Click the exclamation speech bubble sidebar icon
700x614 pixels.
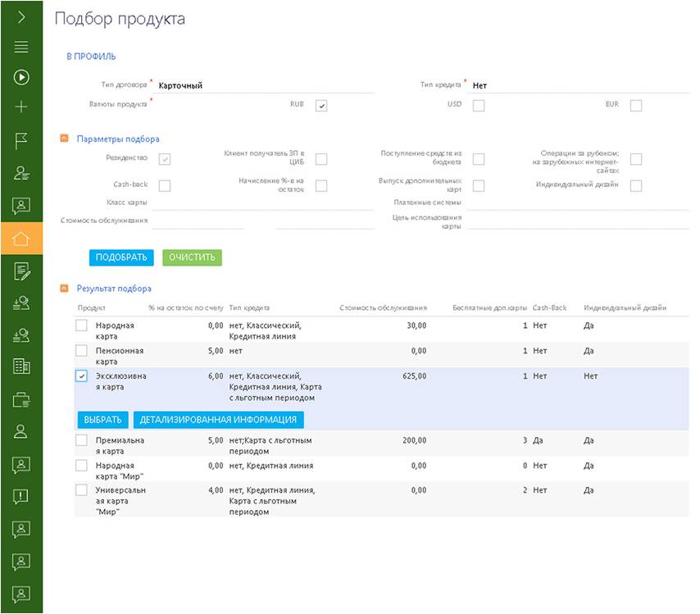(21, 496)
